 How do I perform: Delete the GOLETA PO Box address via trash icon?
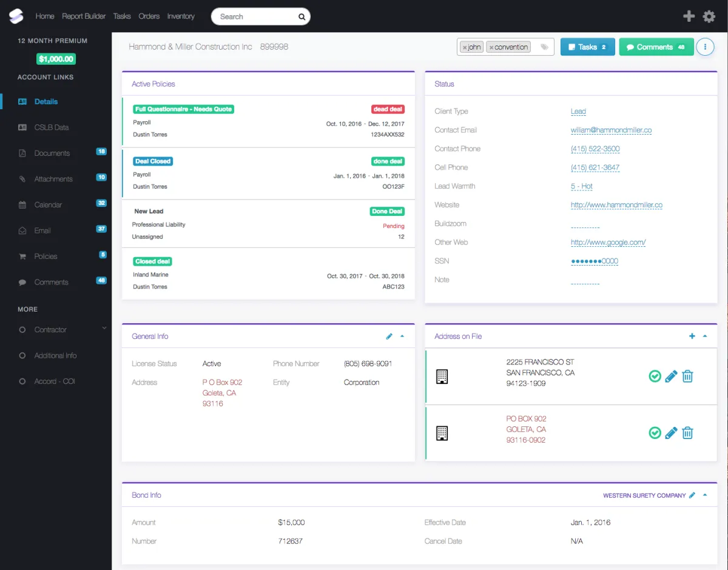click(687, 433)
